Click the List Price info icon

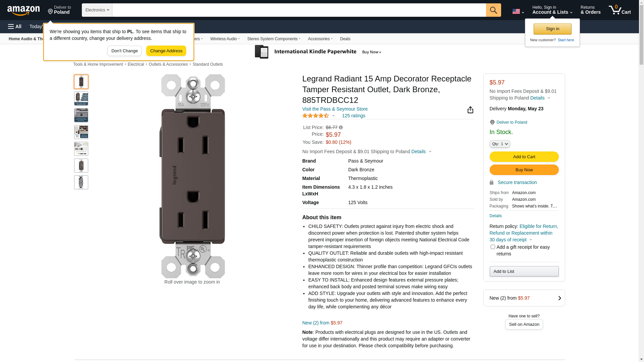tap(341, 127)
